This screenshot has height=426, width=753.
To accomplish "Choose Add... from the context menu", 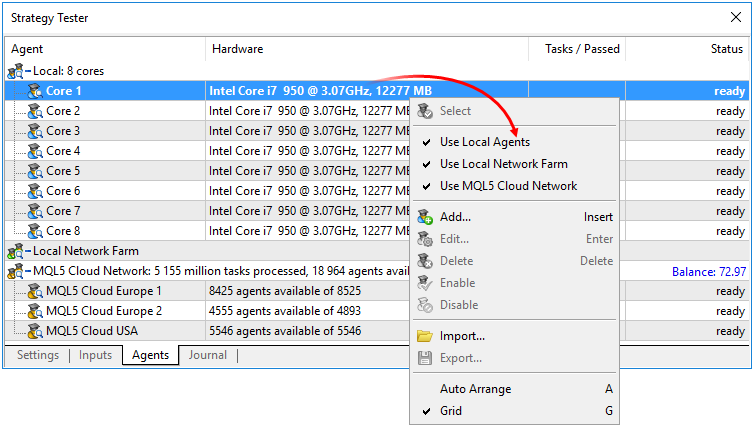I will tap(515, 217).
